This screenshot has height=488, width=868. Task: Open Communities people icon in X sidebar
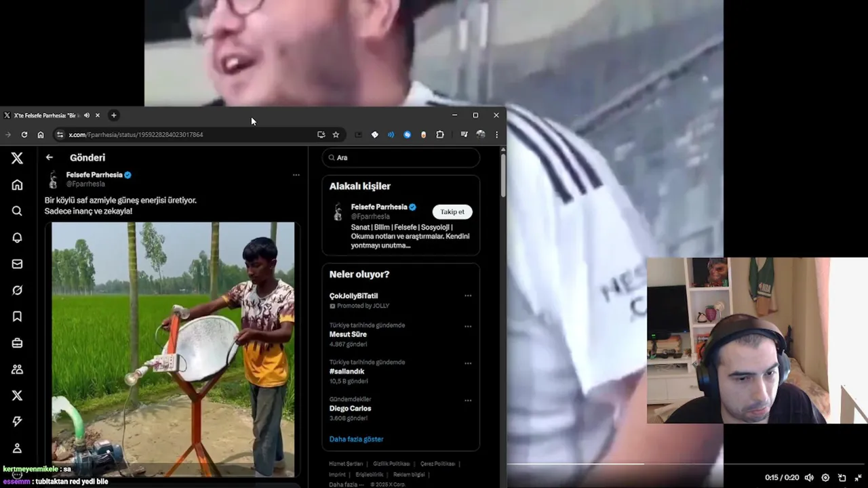pos(17,369)
